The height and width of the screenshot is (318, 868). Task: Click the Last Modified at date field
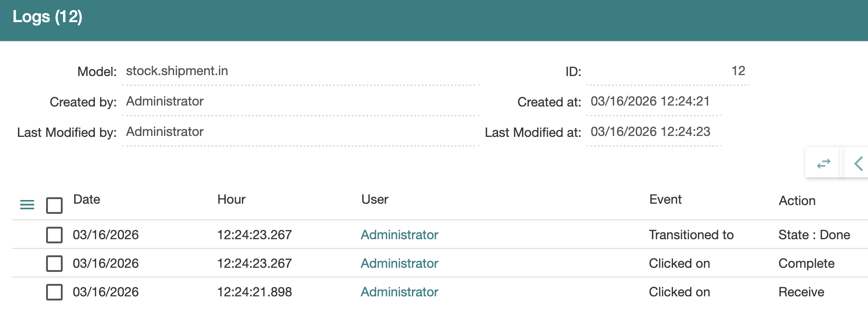[x=653, y=132]
